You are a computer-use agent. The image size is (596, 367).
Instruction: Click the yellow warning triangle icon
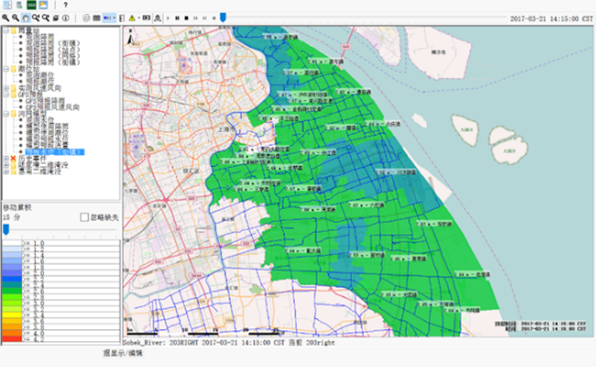(132, 18)
